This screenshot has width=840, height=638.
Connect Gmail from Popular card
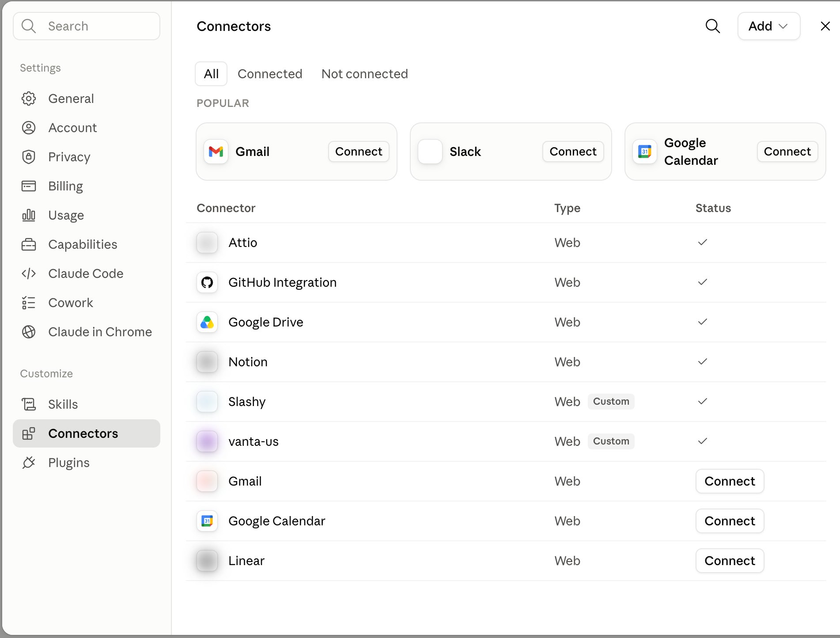[359, 152]
